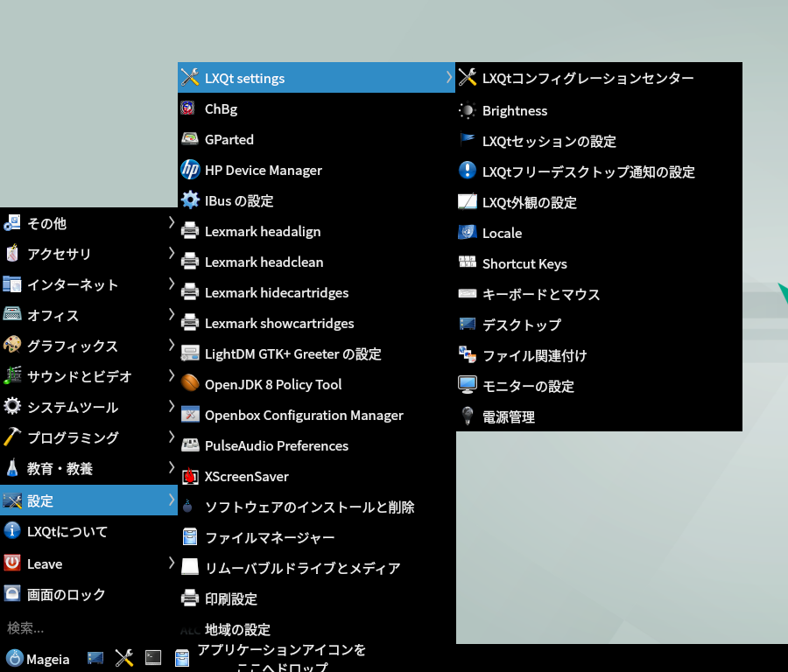Click the keyboard and mouse icon

[x=468, y=293]
